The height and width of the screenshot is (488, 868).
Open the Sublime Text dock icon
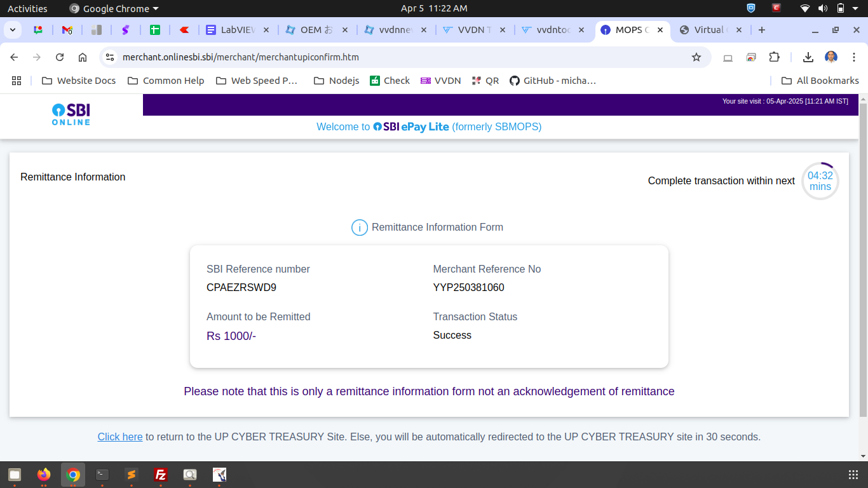tap(131, 475)
